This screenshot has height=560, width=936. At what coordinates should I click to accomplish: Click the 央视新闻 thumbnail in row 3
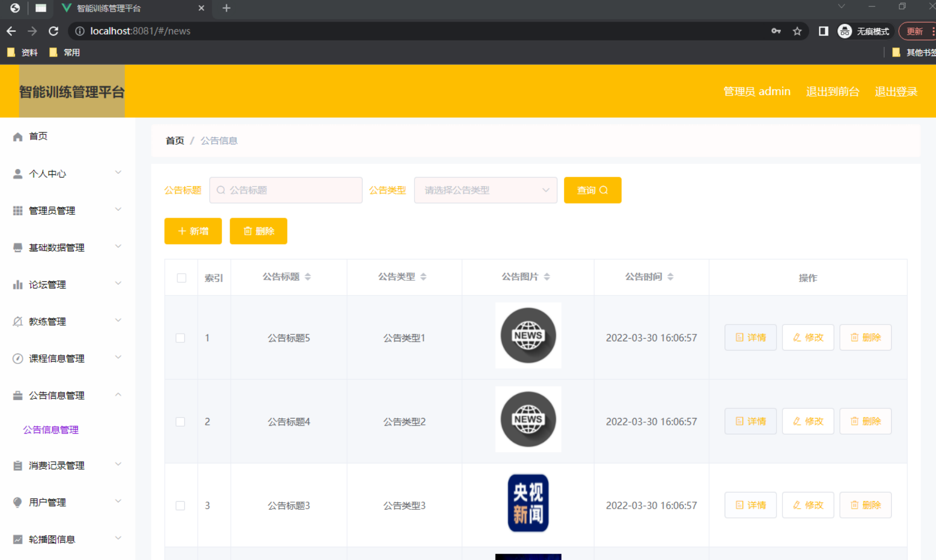[528, 503]
